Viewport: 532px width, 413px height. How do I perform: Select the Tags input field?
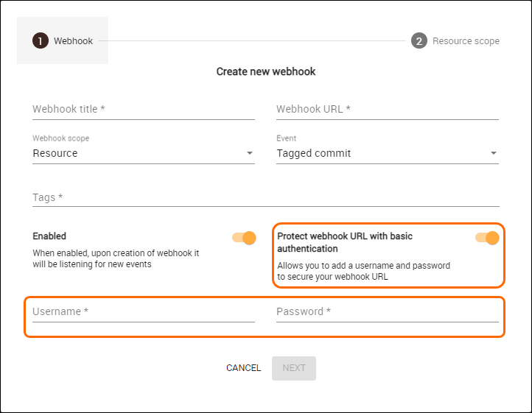pyautogui.click(x=265, y=197)
